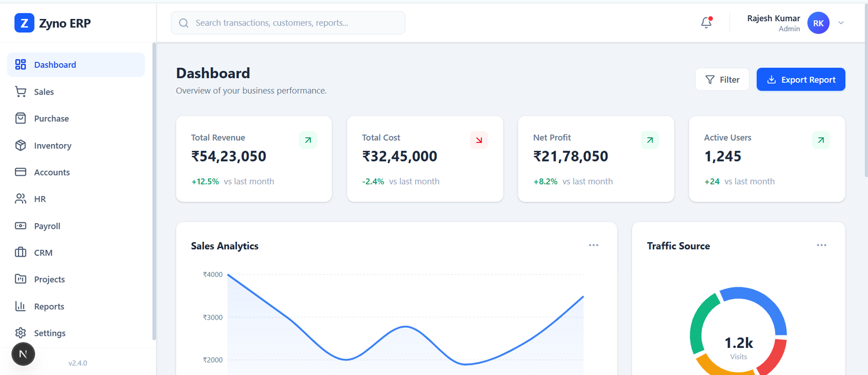This screenshot has height=375, width=868.
Task: Click the Export Report button
Action: [800, 80]
